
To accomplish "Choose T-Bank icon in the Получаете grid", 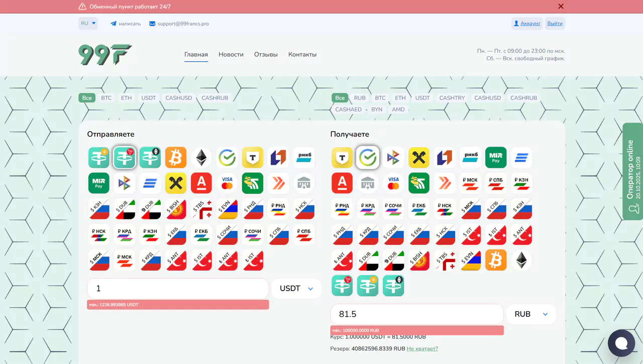I will [x=342, y=158].
